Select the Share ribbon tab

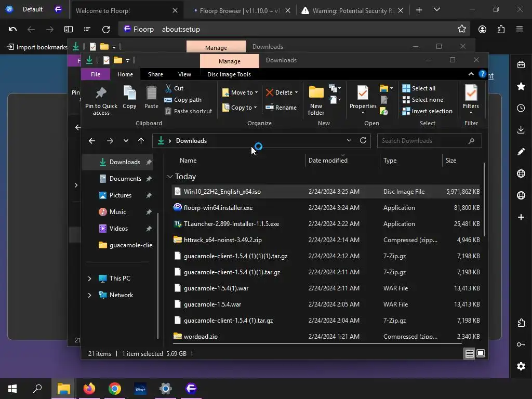(x=155, y=74)
